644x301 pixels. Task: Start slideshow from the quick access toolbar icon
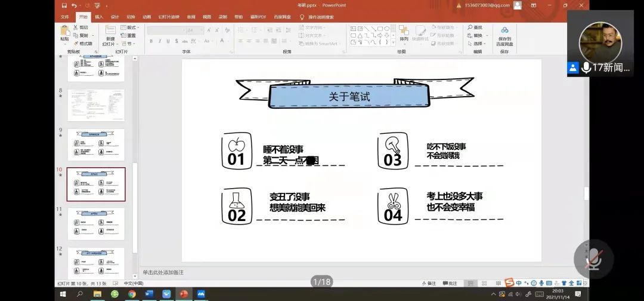coord(97,5)
